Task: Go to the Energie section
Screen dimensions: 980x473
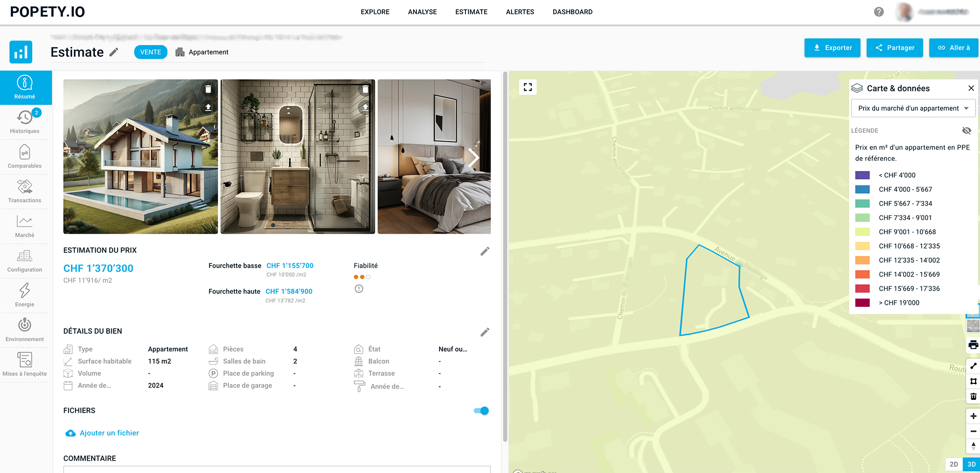Action: tap(24, 295)
